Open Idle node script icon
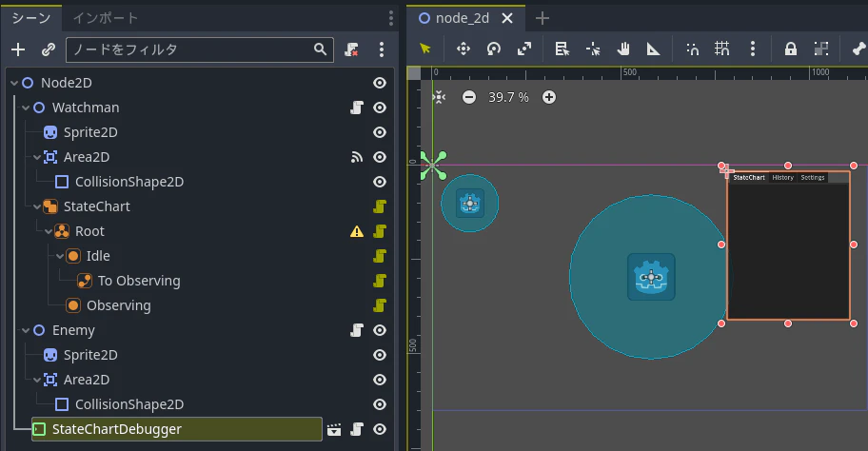This screenshot has width=868, height=451. (x=379, y=256)
